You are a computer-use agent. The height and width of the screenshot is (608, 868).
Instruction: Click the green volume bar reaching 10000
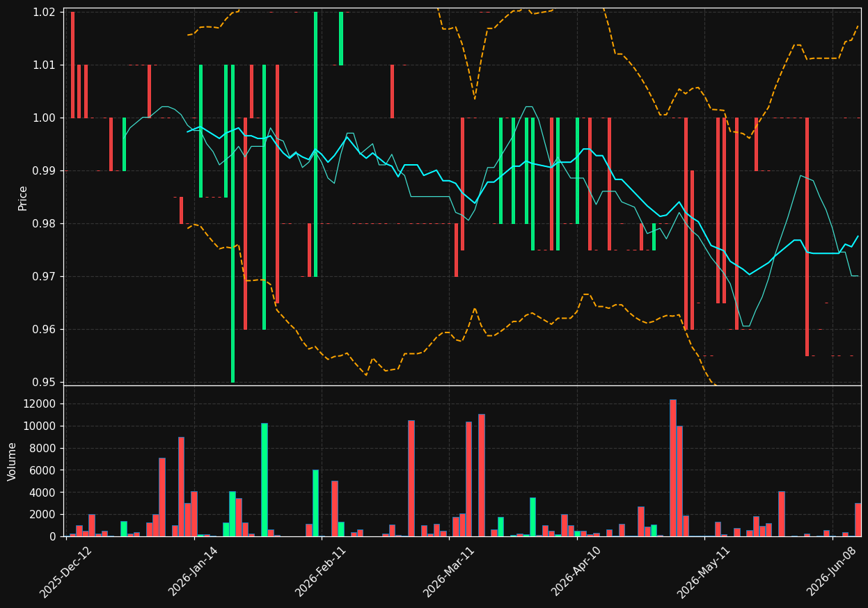tap(265, 479)
